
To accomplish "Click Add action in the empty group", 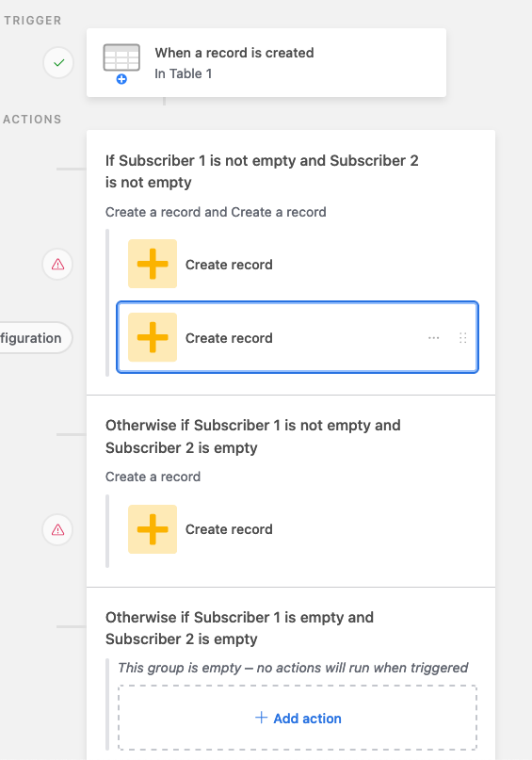I will click(x=298, y=718).
